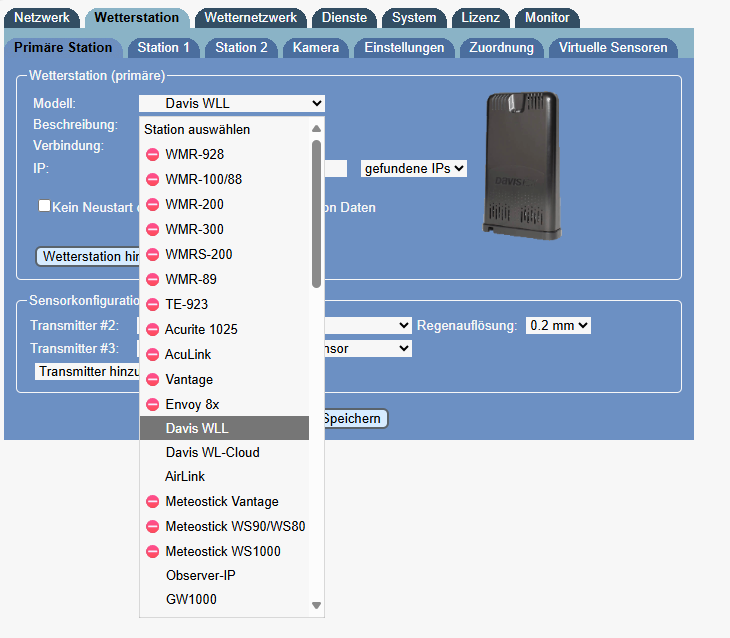Open the Station 2 sub-tab
The image size is (730, 638).
(241, 48)
